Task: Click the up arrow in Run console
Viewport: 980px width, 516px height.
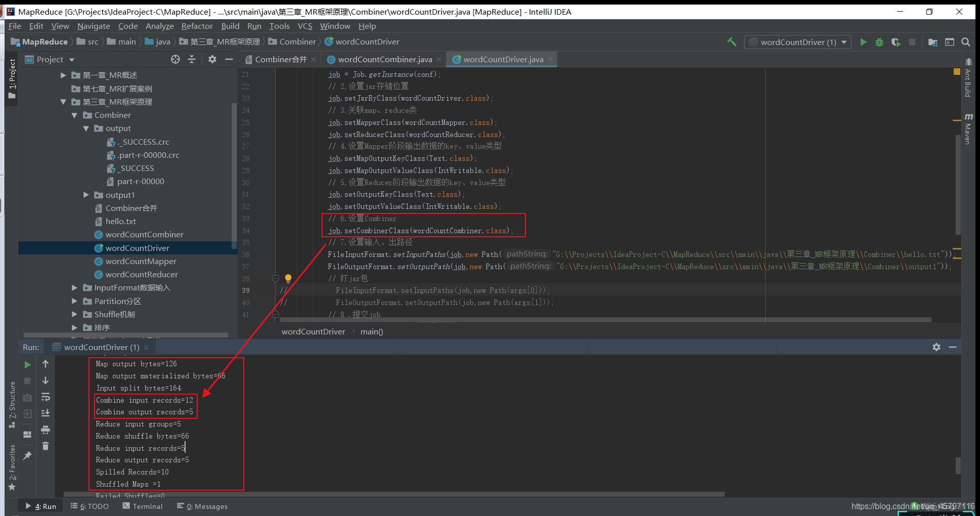Action: pyautogui.click(x=46, y=364)
